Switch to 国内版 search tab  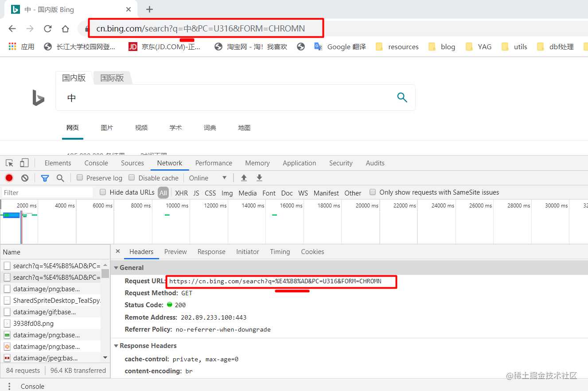[74, 78]
